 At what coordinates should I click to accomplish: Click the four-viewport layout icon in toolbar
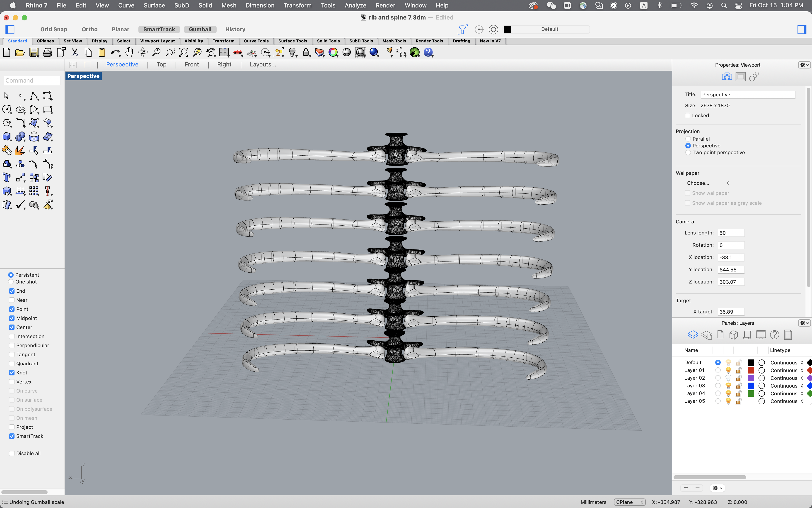click(x=224, y=52)
